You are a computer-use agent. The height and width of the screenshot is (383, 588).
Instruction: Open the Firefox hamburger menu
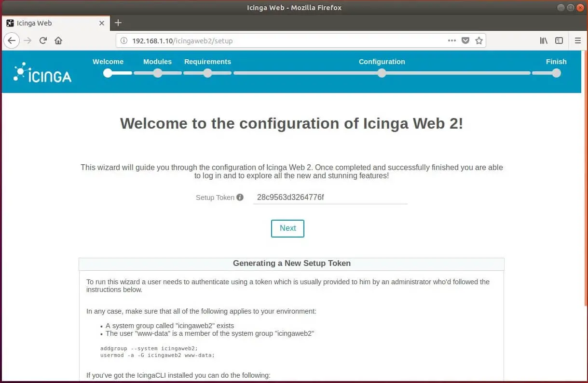point(578,41)
